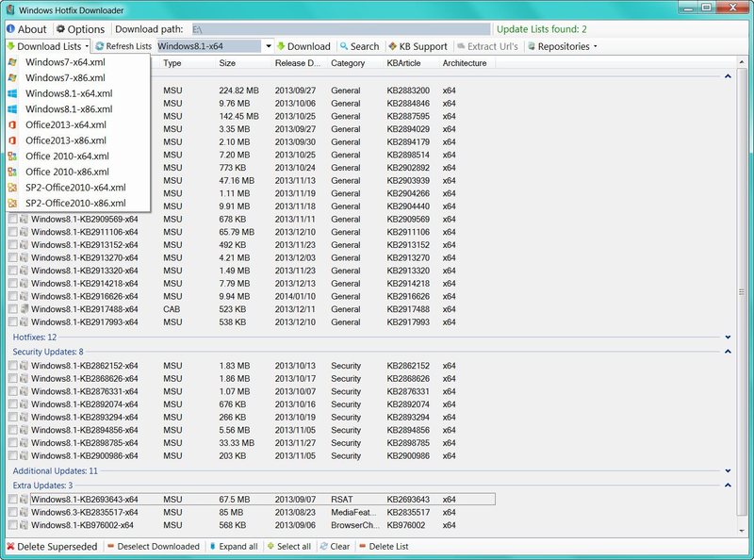Click the Expand all icon
This screenshot has width=754, height=560.
click(213, 547)
